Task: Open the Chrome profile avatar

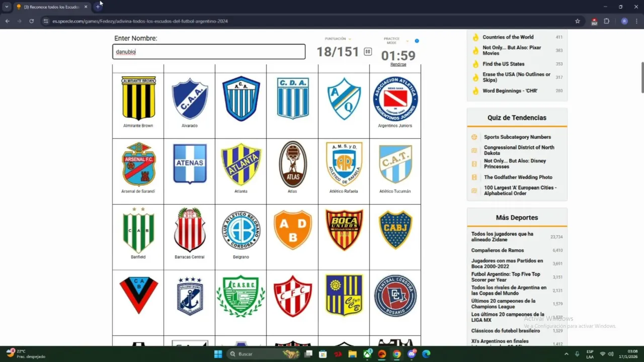Action: (624, 21)
